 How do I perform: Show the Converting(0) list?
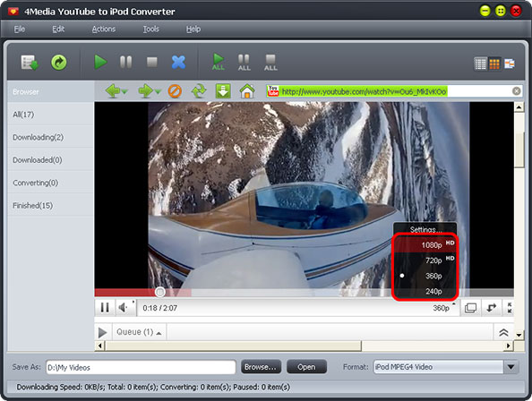pos(50,183)
